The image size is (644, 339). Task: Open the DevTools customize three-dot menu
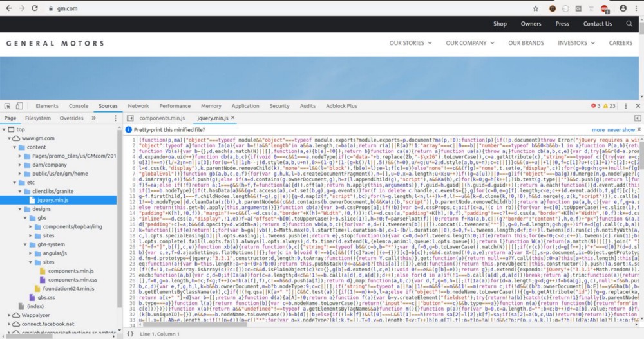coord(625,106)
